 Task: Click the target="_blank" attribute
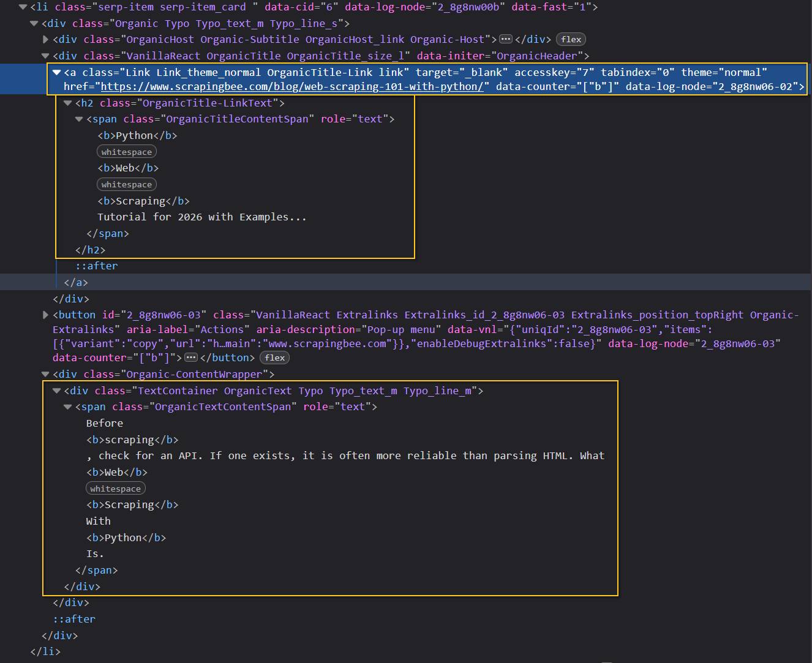coord(462,72)
